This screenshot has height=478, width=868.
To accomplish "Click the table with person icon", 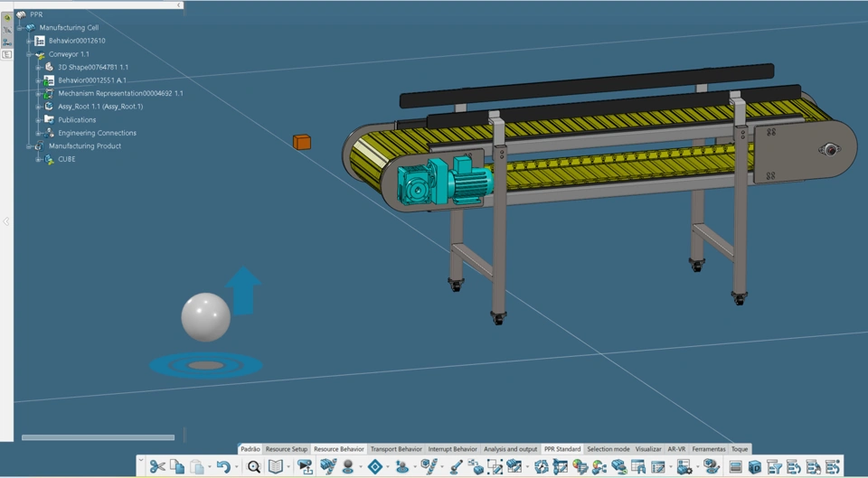I will point(638,466).
